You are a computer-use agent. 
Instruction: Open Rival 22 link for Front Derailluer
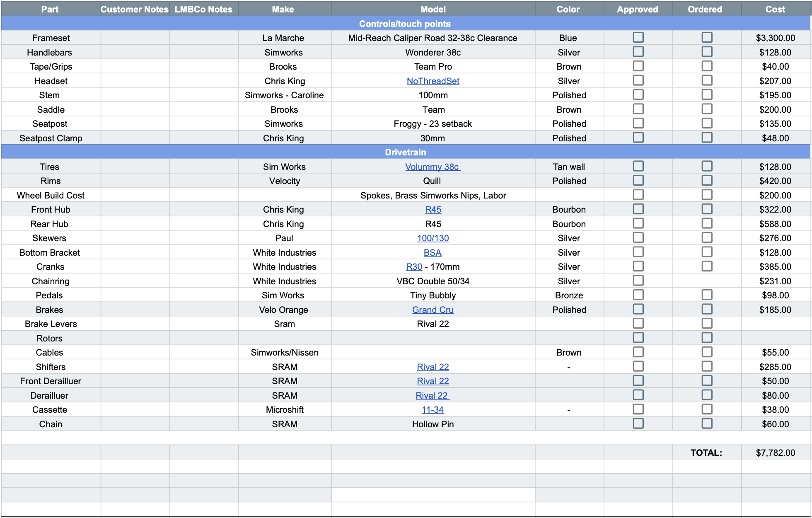[x=433, y=381]
